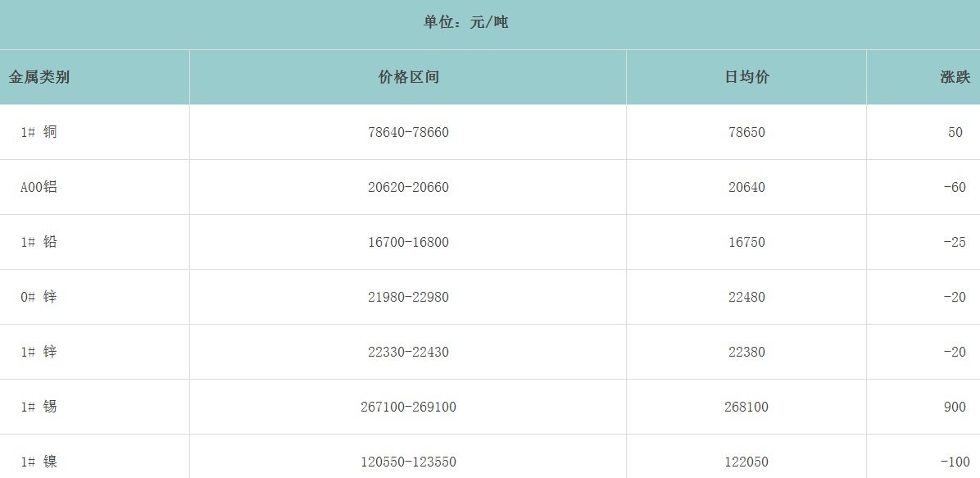Select the 900 change value for tin

point(955,407)
